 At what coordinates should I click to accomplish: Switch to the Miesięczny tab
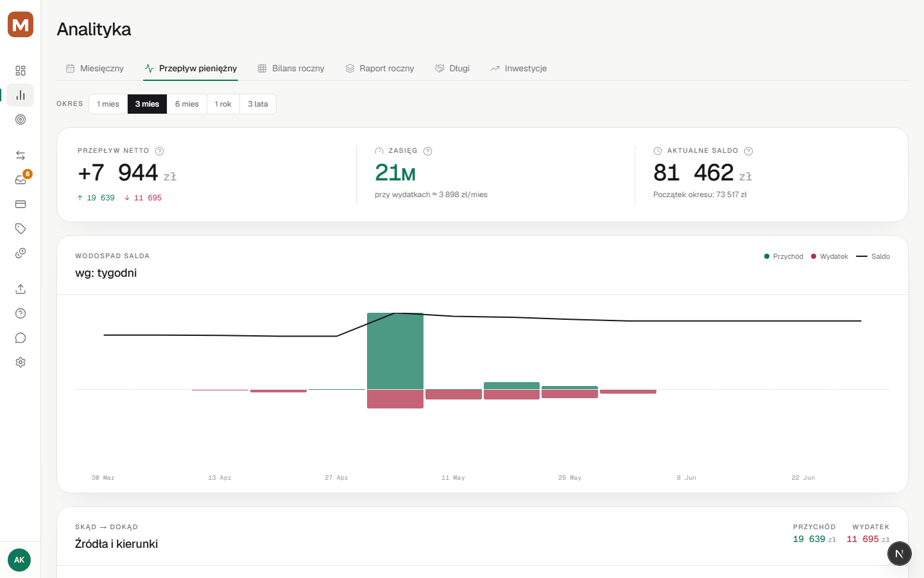pyautogui.click(x=95, y=68)
